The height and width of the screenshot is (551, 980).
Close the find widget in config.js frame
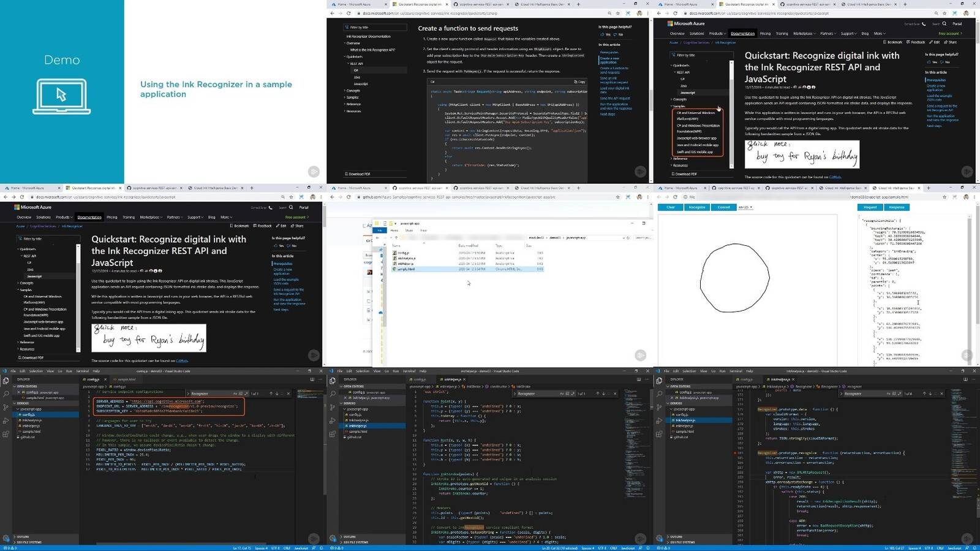click(288, 393)
